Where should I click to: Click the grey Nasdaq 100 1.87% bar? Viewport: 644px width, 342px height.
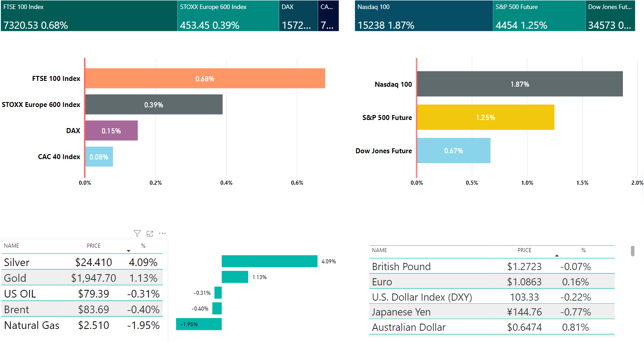[x=520, y=84]
